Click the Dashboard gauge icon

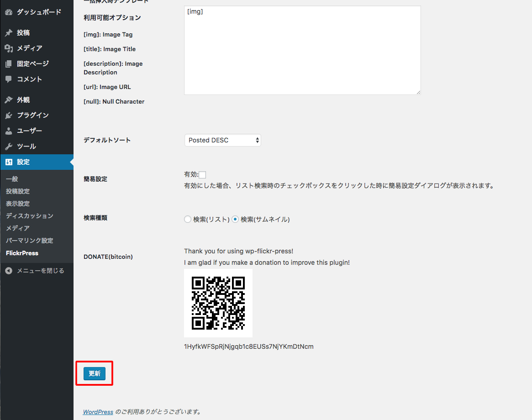9,12
